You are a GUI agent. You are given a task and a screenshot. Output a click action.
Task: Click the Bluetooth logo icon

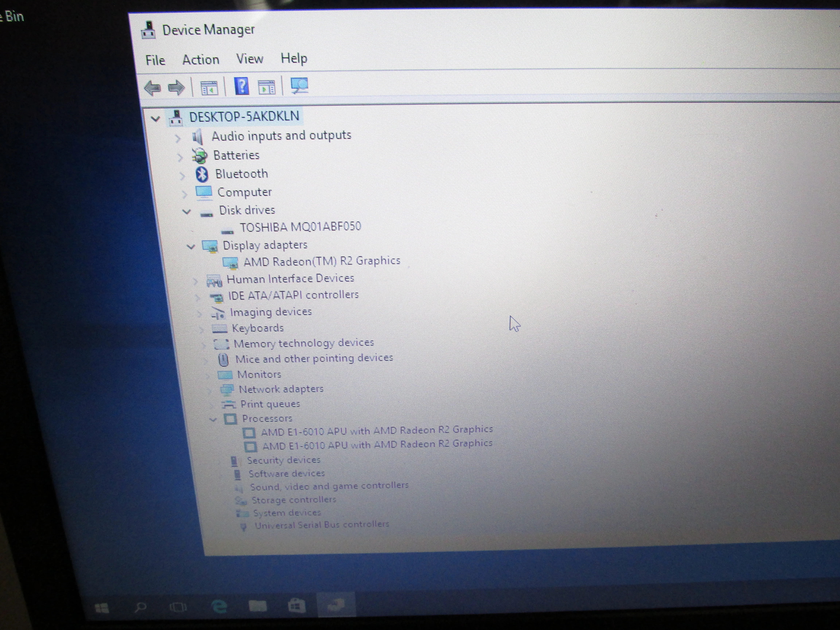(202, 174)
